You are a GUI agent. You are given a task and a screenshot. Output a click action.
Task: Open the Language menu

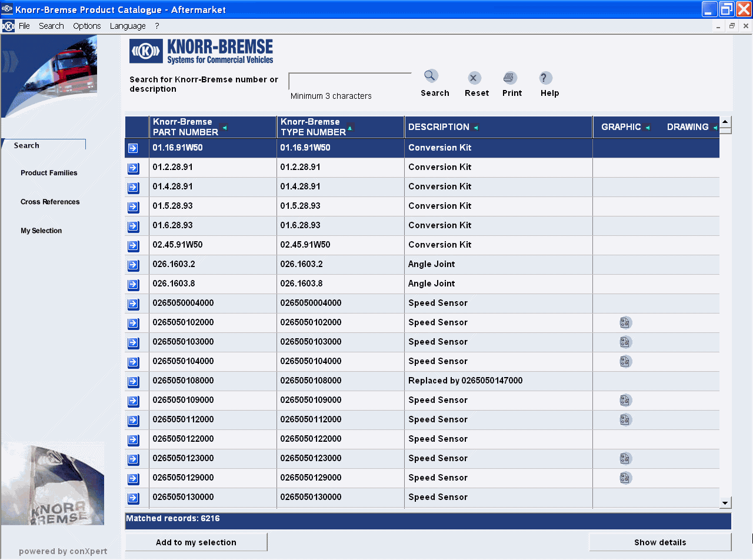tap(128, 26)
